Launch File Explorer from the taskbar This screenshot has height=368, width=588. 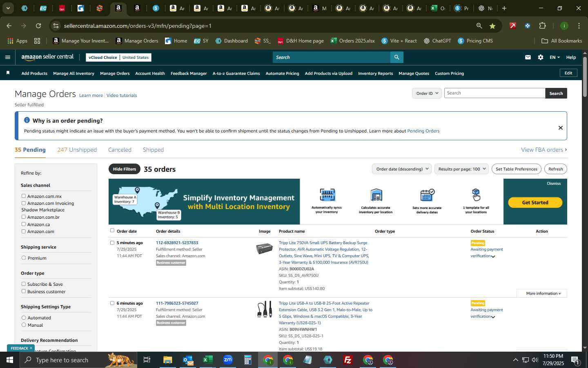(168, 360)
